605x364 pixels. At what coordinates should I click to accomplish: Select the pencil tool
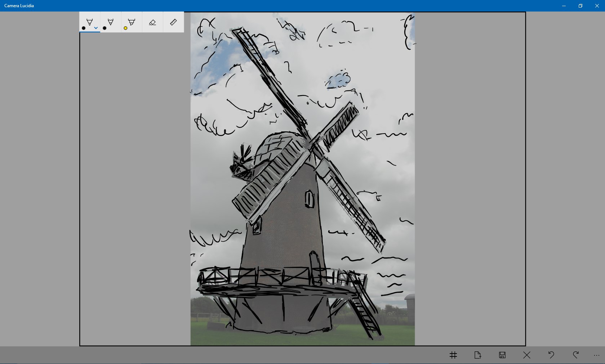[110, 22]
